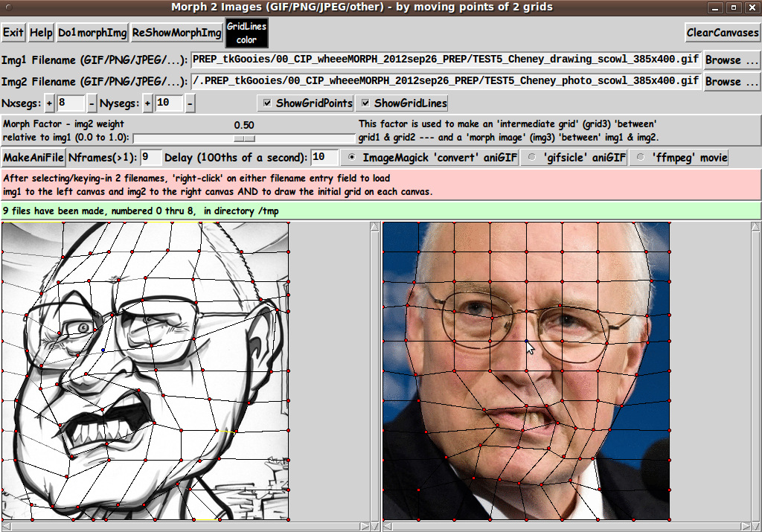Click MakeAniFile button
Image resolution: width=762 pixels, height=532 pixels.
point(33,158)
